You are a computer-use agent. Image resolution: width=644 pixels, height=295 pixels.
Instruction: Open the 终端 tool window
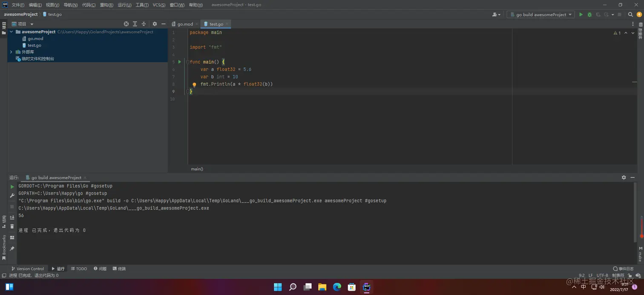(119, 269)
